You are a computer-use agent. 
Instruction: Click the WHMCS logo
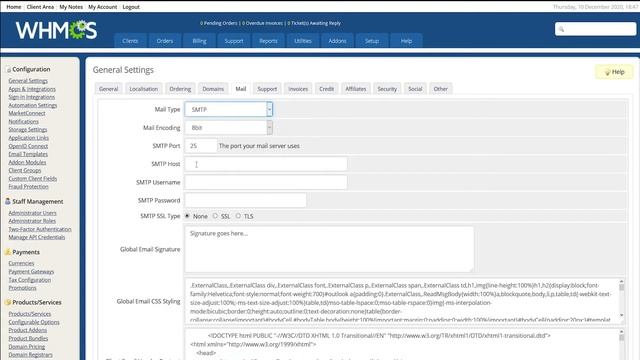click(56, 30)
